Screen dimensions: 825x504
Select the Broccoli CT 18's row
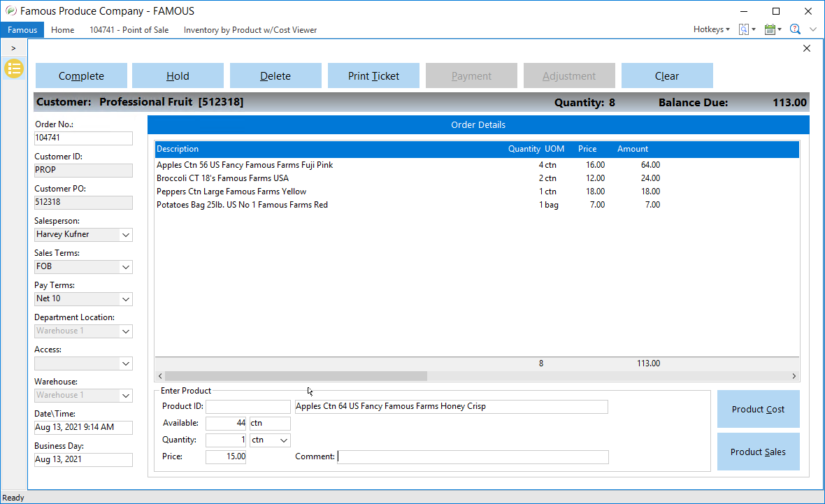tap(477, 178)
